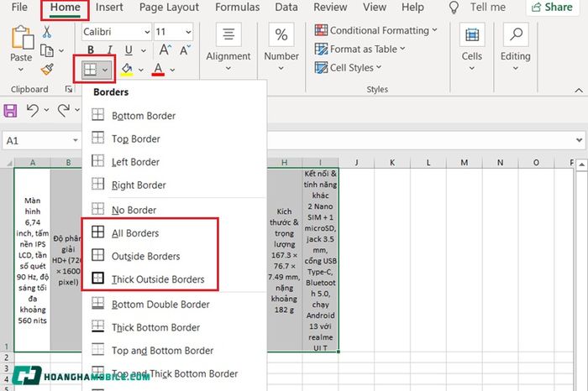Open the Clipboard dialog launcher
588x391 pixels.
[x=69, y=89]
